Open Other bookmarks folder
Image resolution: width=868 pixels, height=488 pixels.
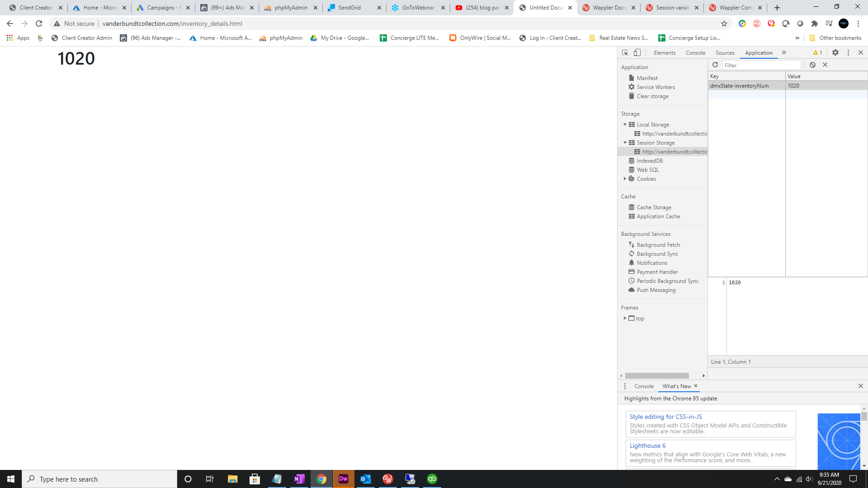[x=835, y=38]
